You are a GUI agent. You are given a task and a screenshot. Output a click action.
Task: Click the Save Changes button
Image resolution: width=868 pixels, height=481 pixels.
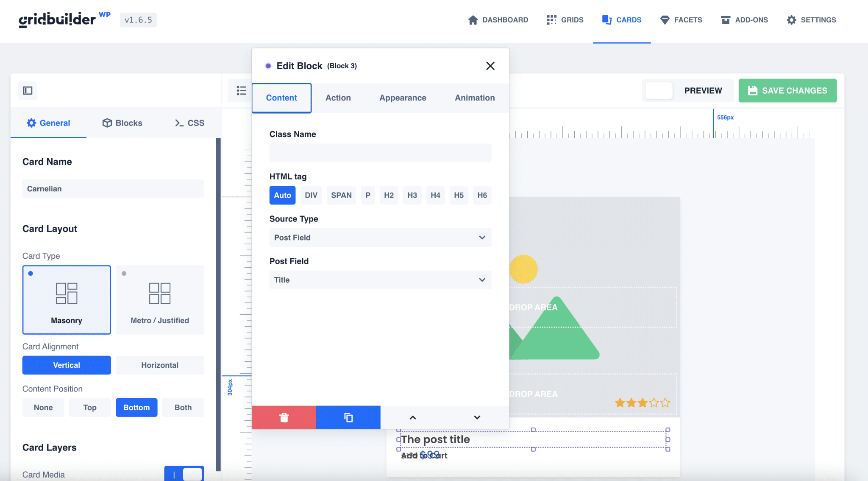coord(787,90)
